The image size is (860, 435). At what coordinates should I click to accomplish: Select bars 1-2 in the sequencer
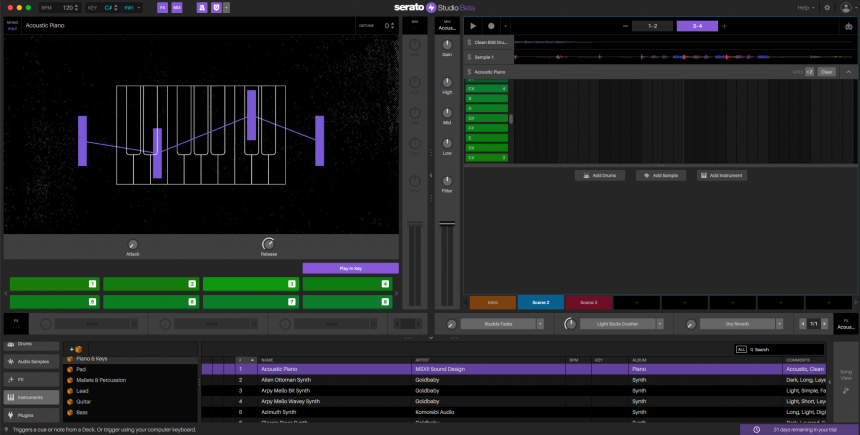[653, 25]
